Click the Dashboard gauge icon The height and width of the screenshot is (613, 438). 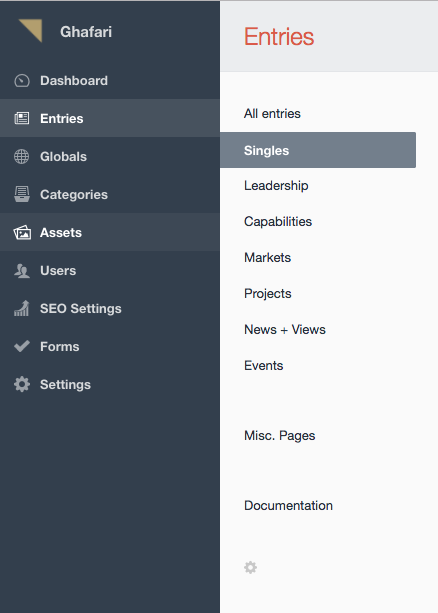click(22, 81)
